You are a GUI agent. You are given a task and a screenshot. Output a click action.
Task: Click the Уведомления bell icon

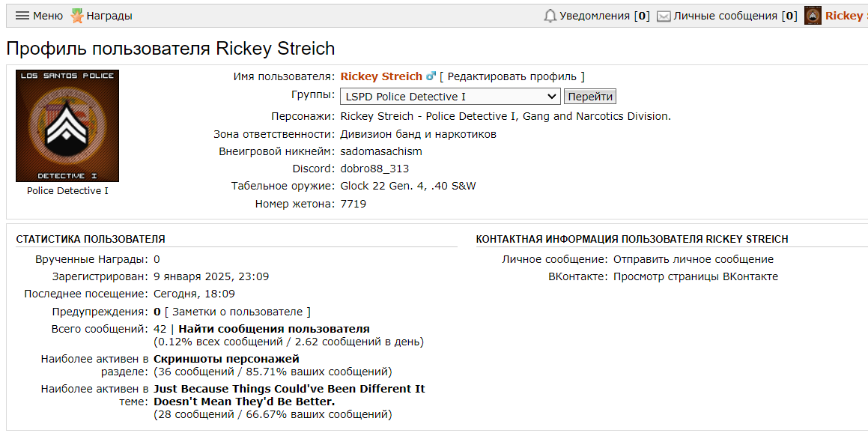coord(550,16)
